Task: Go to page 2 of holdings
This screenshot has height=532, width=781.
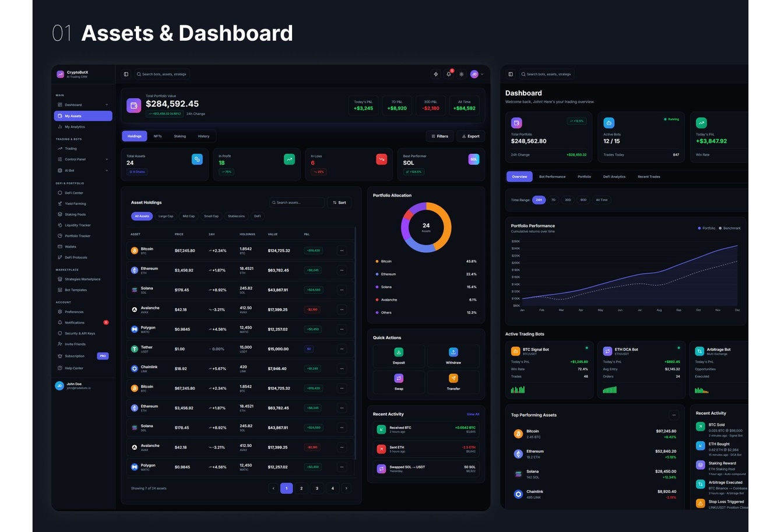Action: click(301, 488)
